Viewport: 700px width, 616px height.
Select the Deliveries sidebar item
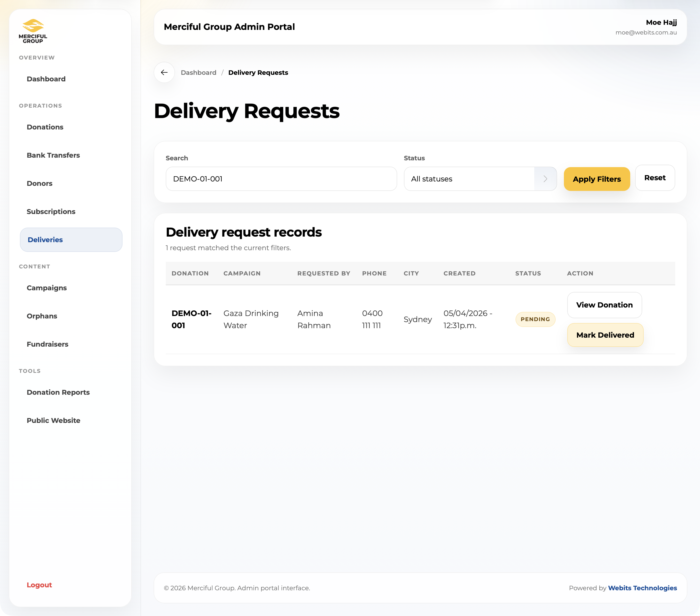click(x=71, y=240)
